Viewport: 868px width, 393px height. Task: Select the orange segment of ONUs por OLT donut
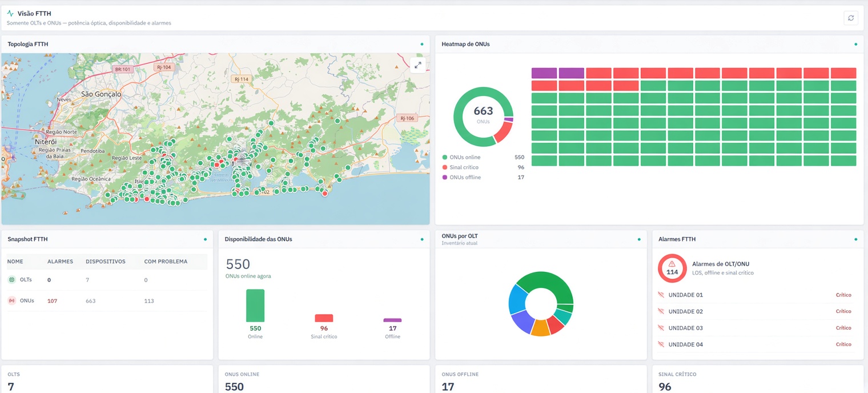click(540, 328)
